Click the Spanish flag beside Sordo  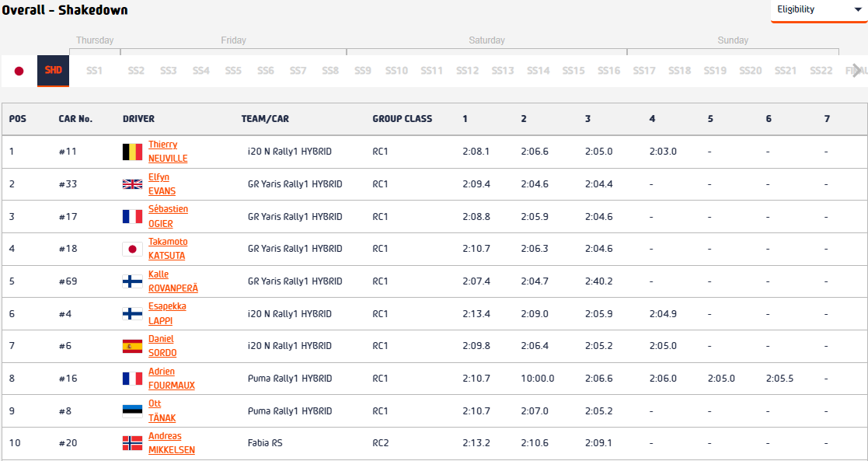coord(132,346)
